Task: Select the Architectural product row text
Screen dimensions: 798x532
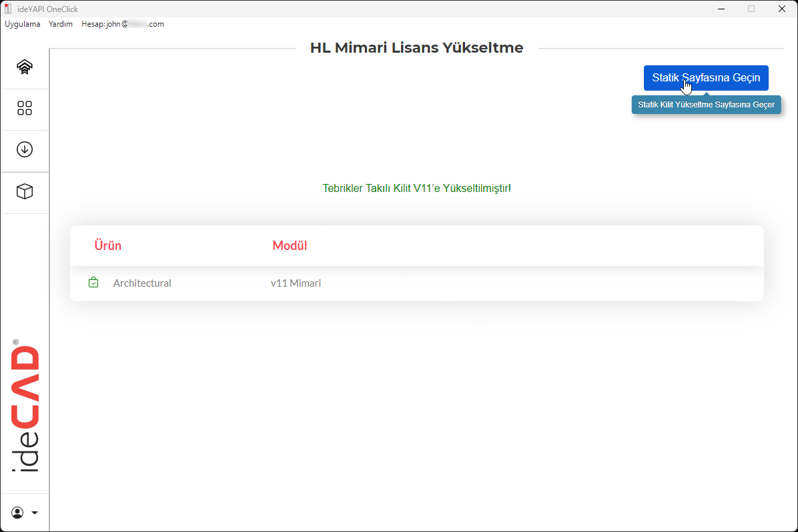Action: click(142, 283)
